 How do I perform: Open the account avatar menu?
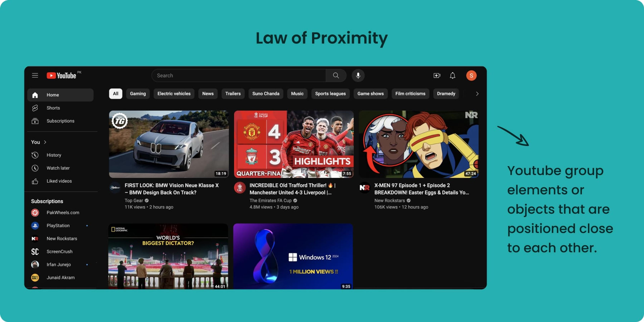coord(471,75)
